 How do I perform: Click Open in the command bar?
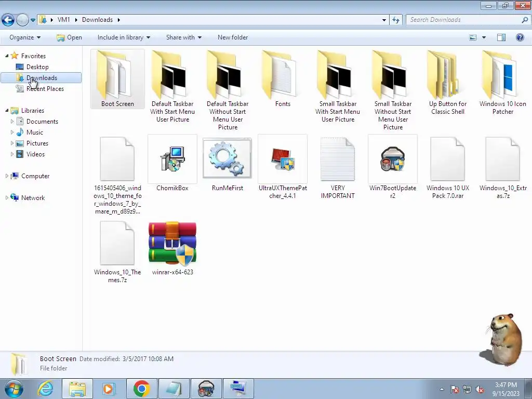click(69, 37)
